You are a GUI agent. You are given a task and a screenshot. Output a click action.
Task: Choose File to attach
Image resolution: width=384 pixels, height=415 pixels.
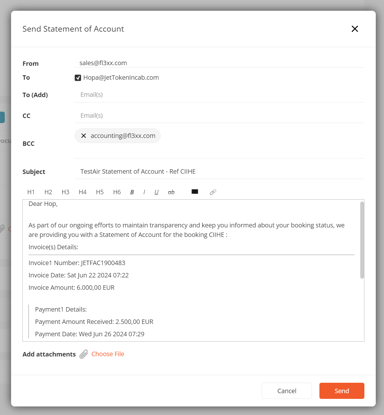click(108, 354)
